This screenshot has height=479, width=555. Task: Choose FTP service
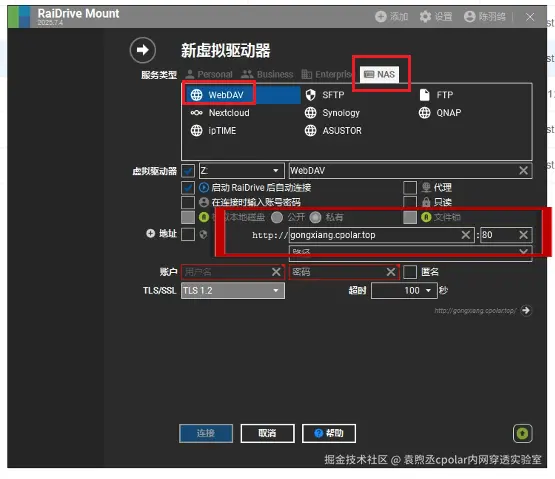tap(436, 95)
